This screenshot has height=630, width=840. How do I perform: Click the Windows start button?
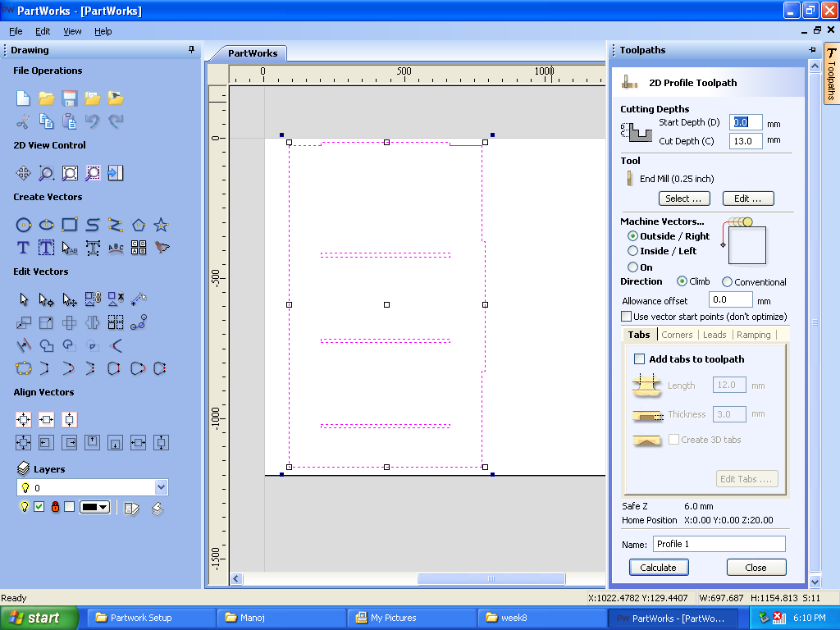click(39, 618)
